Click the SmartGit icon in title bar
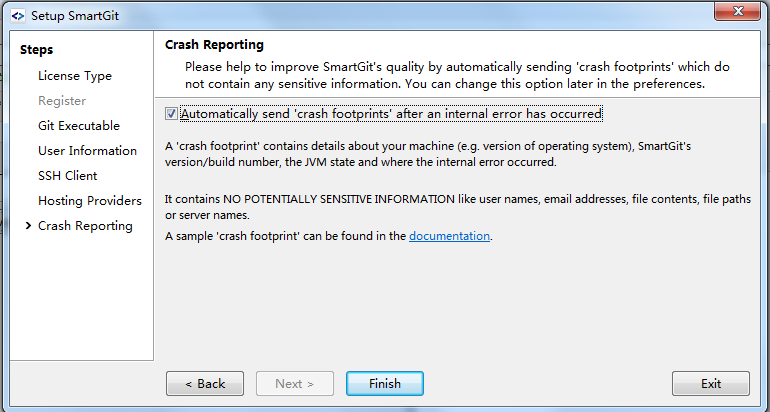Screen dimensions: 770x412 [x=18, y=15]
